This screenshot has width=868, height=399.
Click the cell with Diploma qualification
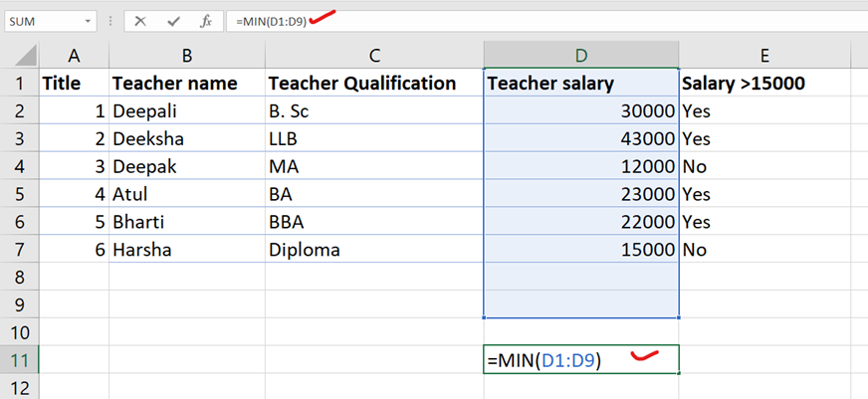373,250
